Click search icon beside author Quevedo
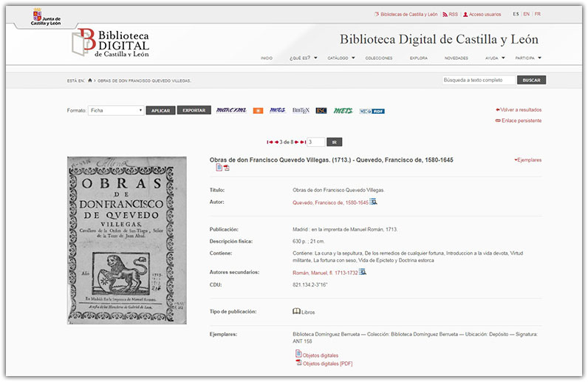588x382 pixels. click(x=373, y=202)
